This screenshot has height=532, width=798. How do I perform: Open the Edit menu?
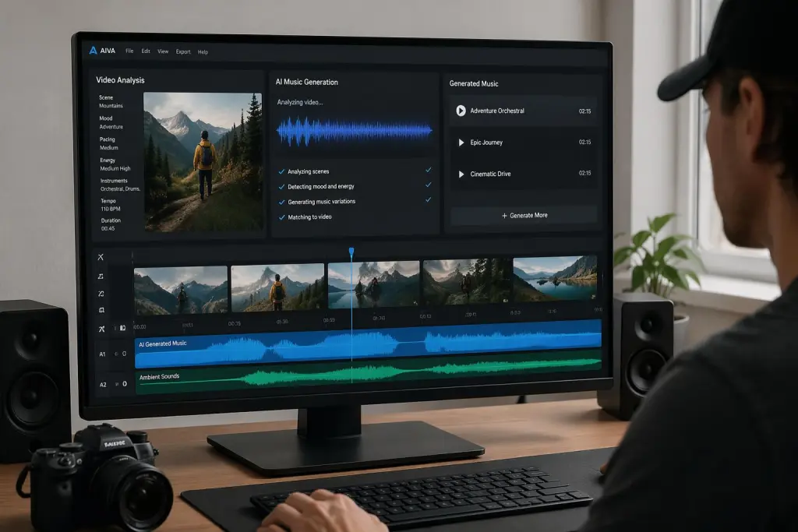point(146,51)
